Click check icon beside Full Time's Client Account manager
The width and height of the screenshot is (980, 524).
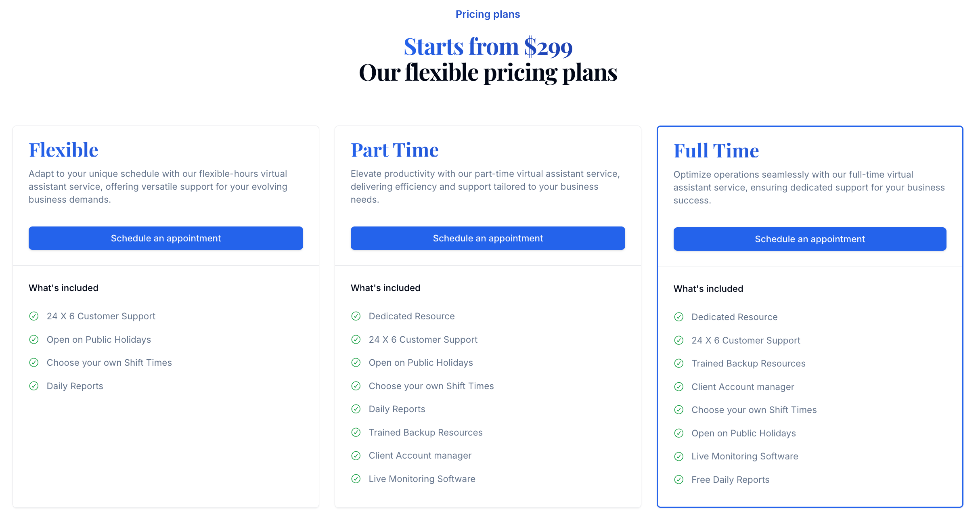tap(679, 387)
